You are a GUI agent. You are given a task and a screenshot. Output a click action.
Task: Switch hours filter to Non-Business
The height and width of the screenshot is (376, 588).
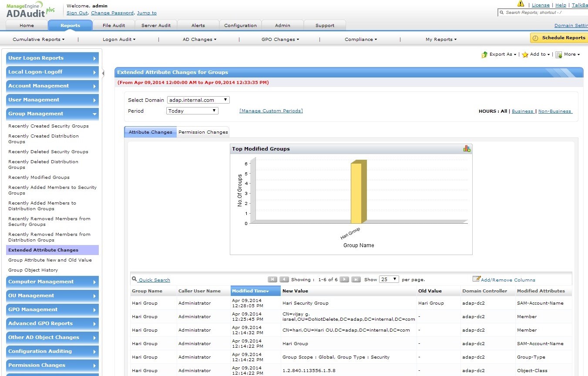554,111
